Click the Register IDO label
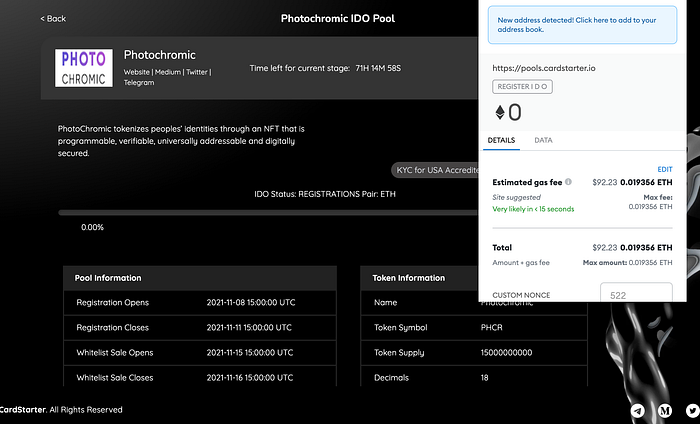 tap(522, 87)
